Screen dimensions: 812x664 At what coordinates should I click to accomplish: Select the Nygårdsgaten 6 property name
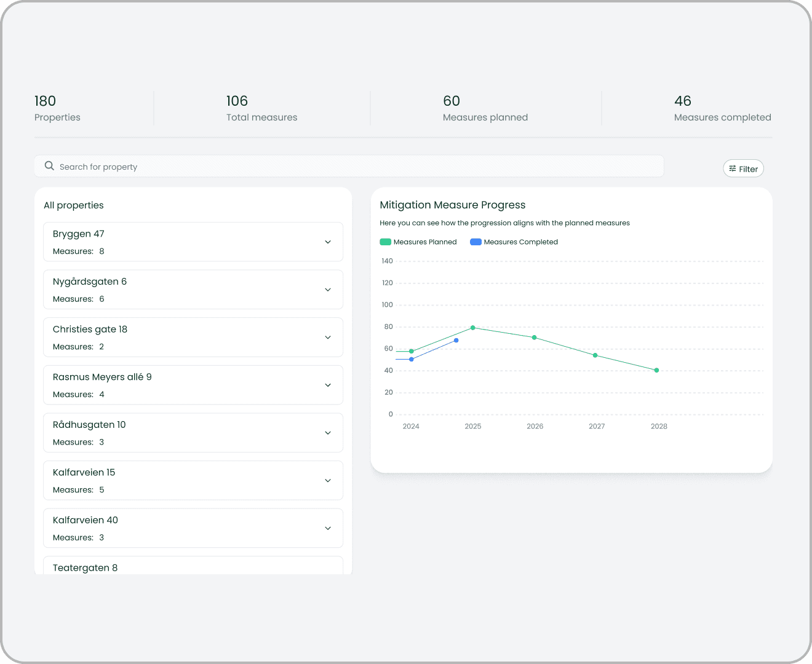pyautogui.click(x=90, y=282)
